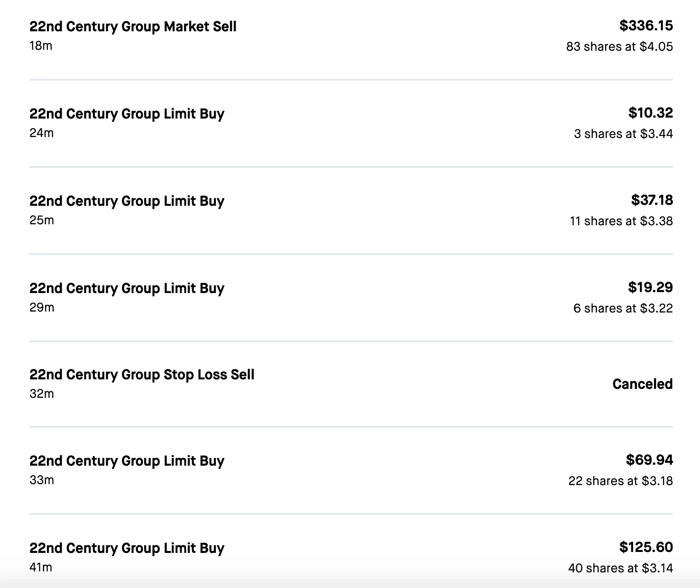
Task: Select the '22 shares at $3.18' detail
Action: coord(620,481)
